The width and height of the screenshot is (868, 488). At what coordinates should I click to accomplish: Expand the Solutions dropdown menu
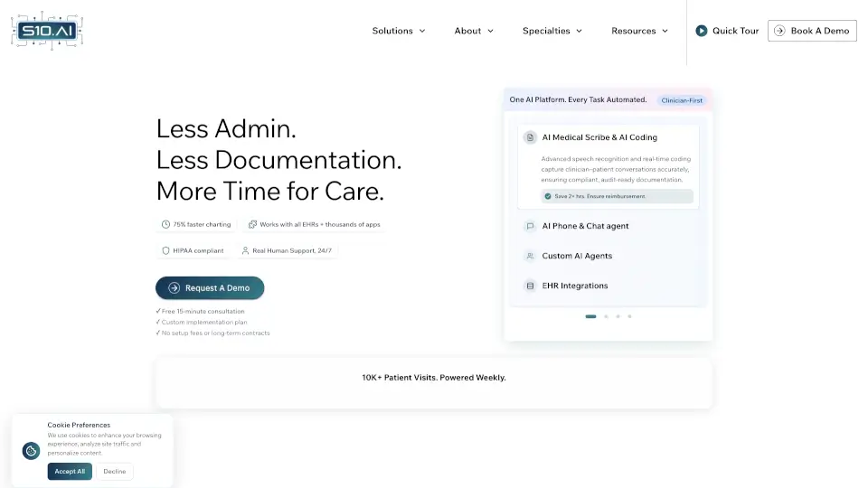(x=399, y=31)
